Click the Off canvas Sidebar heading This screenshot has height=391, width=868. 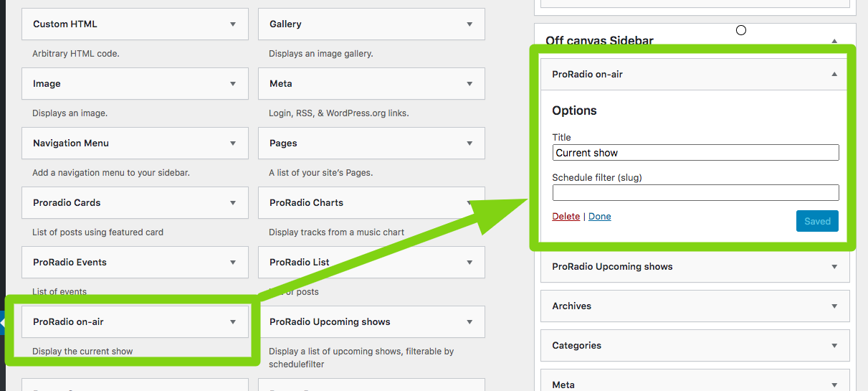[599, 41]
